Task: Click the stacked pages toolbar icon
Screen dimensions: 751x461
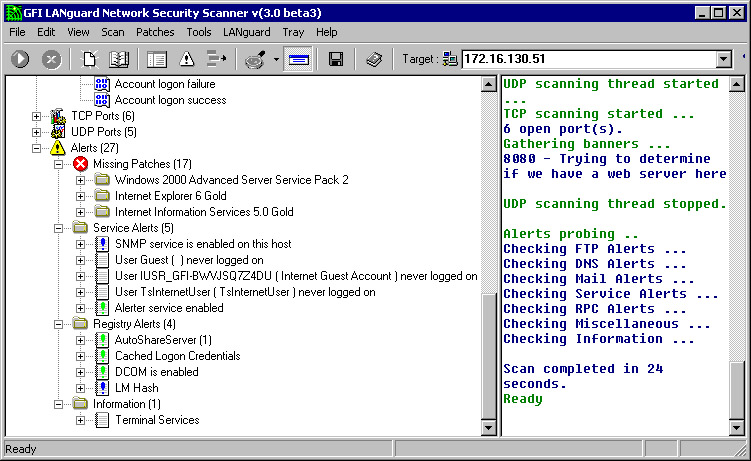Action: click(374, 59)
